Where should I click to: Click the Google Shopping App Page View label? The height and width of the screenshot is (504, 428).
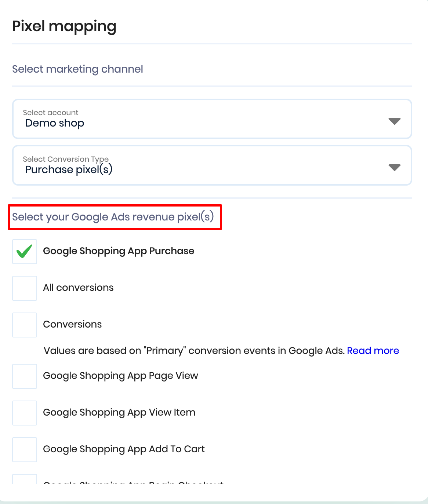point(120,376)
